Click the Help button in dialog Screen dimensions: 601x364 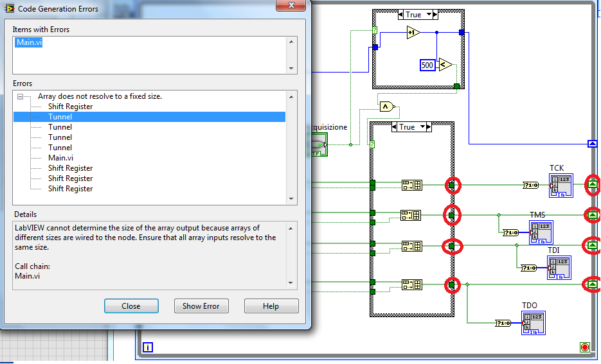[271, 306]
